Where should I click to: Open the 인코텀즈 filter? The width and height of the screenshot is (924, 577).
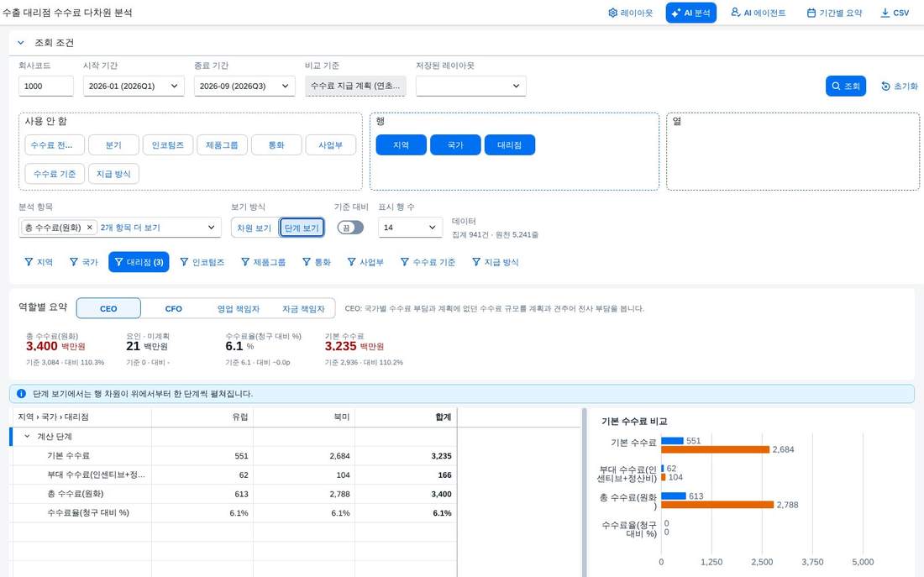202,262
